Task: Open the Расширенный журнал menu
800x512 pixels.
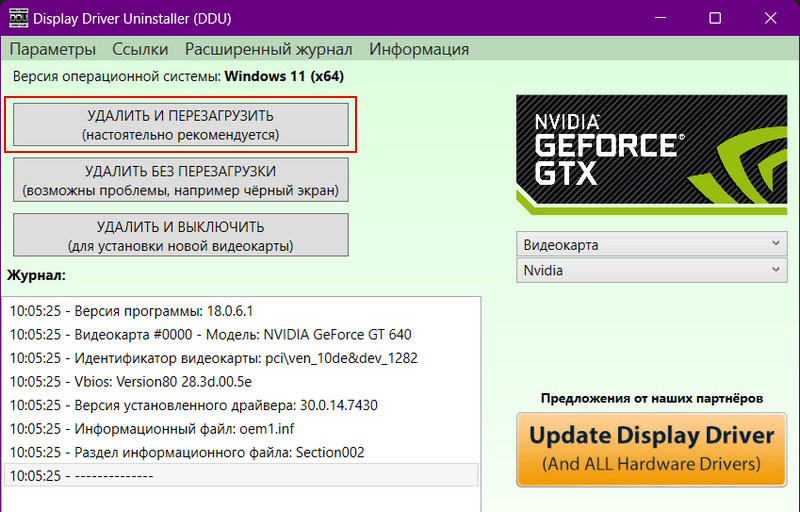Action: point(268,49)
